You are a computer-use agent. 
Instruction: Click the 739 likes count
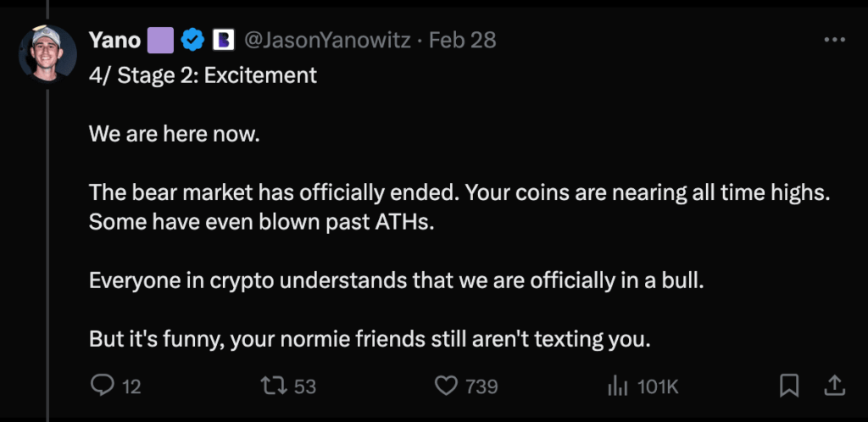click(481, 387)
